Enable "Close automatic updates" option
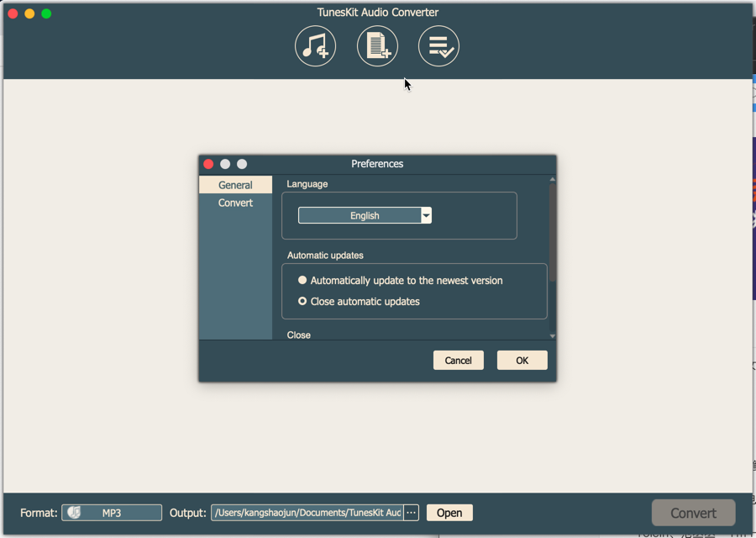The height and width of the screenshot is (538, 756). coord(302,301)
